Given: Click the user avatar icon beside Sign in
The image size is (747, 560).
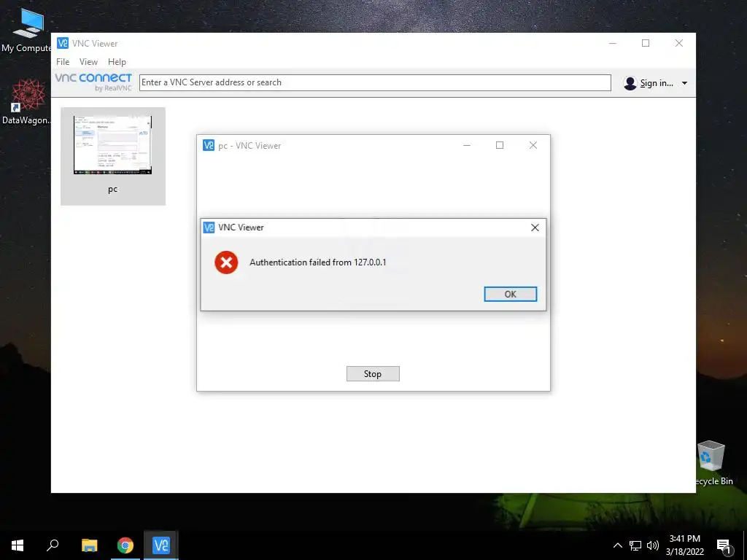Looking at the screenshot, I should (630, 83).
